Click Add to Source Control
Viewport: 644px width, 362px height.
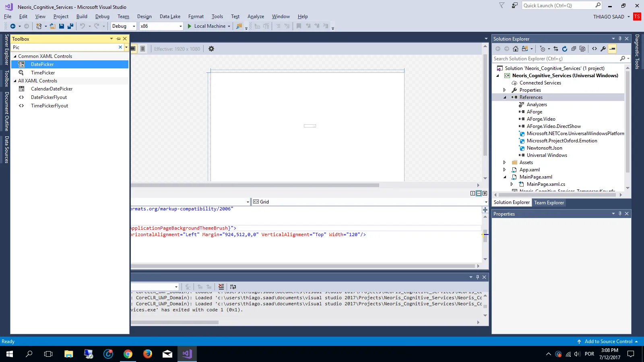[608, 341]
